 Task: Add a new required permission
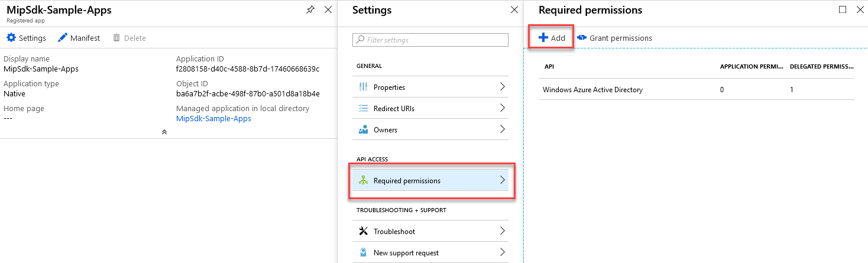[552, 38]
